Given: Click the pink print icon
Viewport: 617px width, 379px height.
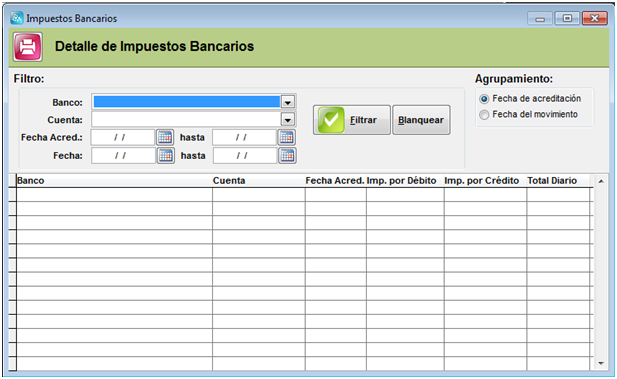Looking at the screenshot, I should pos(28,47).
